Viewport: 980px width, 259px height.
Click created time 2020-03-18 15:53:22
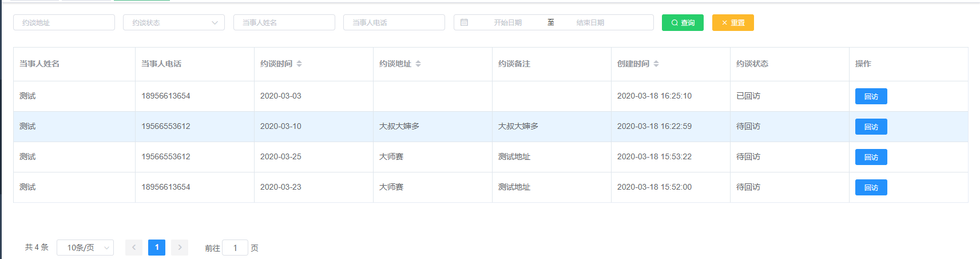pos(654,156)
